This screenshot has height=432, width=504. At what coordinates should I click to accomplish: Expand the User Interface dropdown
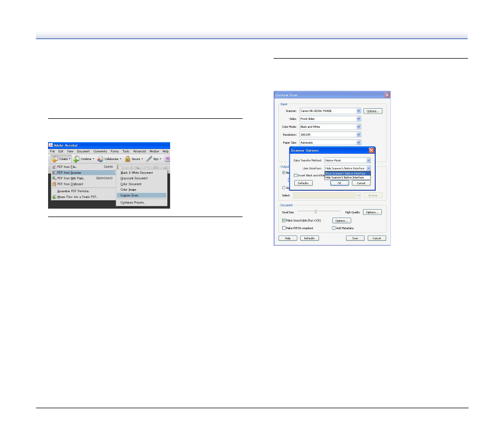click(368, 168)
